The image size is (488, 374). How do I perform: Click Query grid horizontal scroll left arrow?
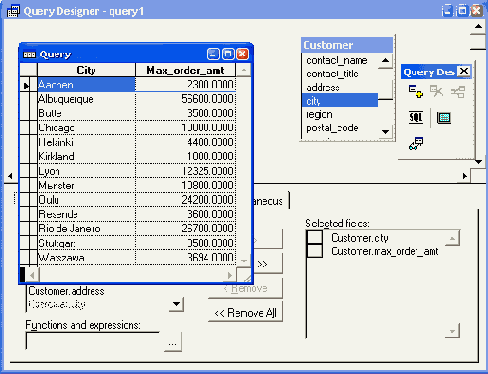tap(32, 275)
